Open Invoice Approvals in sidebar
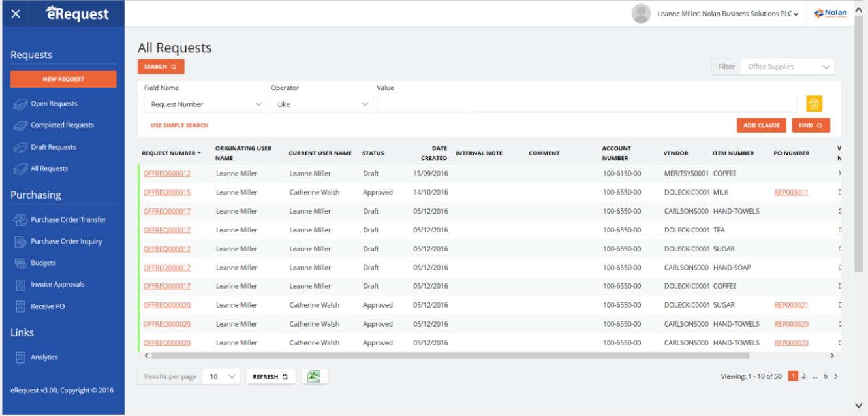Viewport: 868px width, 416px height. [57, 285]
